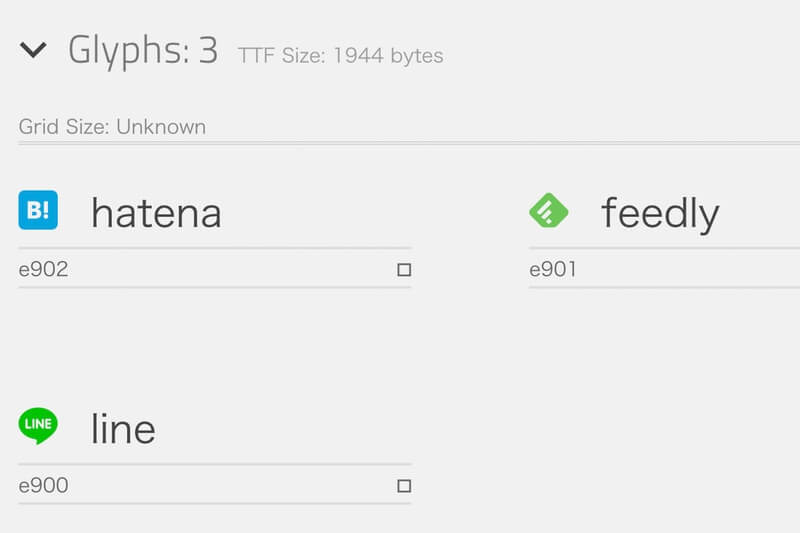Click the glyph count number 3
Image resolution: width=800 pixels, height=533 pixels.
pyautogui.click(x=208, y=50)
